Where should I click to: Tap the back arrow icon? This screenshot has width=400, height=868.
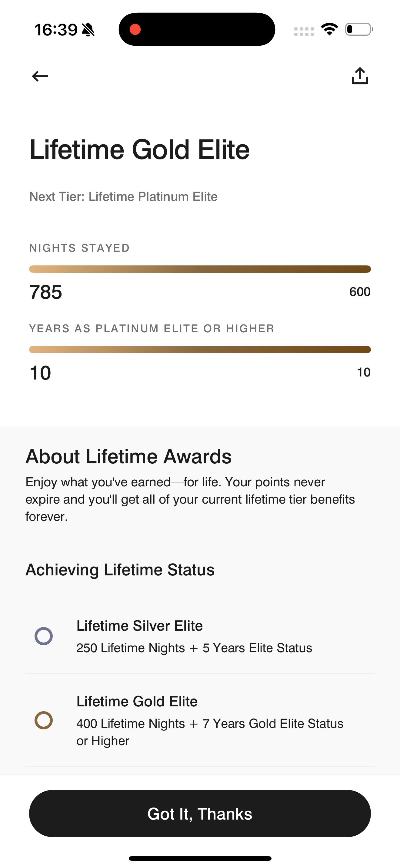40,76
